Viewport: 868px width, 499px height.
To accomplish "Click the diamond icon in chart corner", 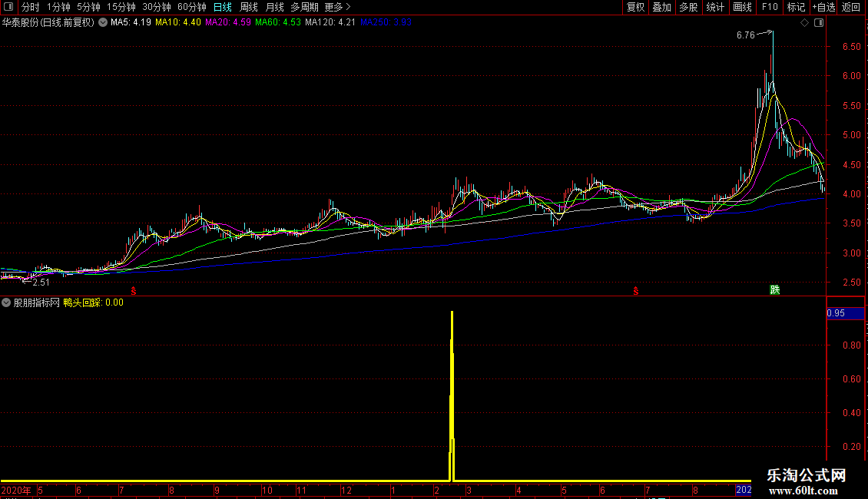I will point(805,23).
